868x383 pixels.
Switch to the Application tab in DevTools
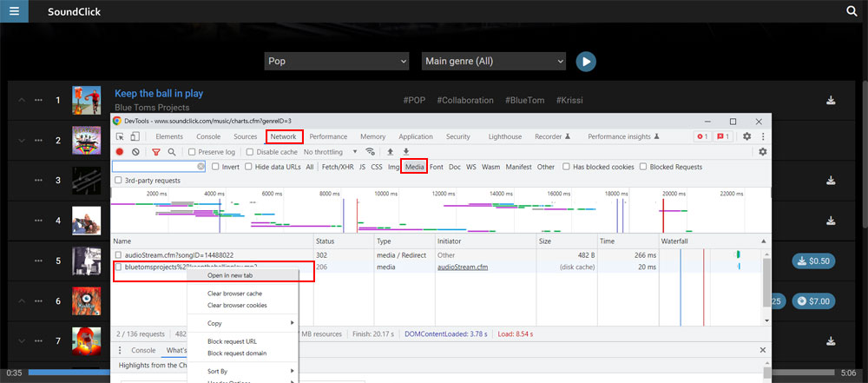click(416, 137)
